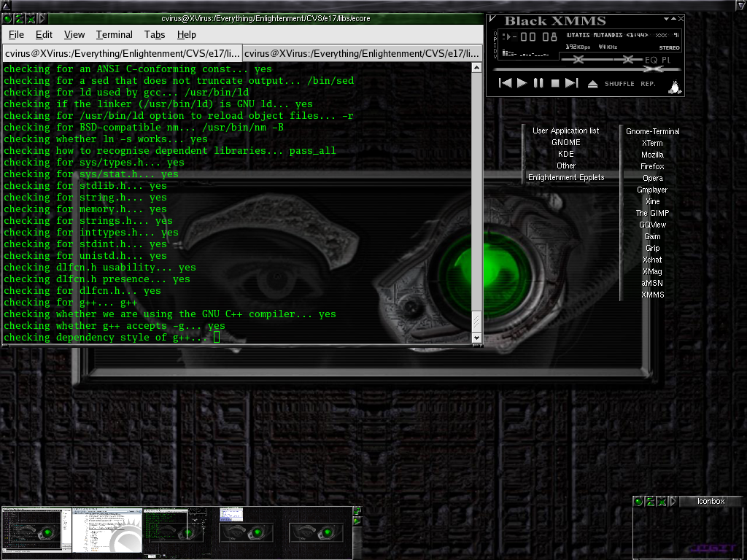Image resolution: width=747 pixels, height=560 pixels.
Task: Toggle SHUFFLE mode in XMMS
Action: [x=619, y=84]
